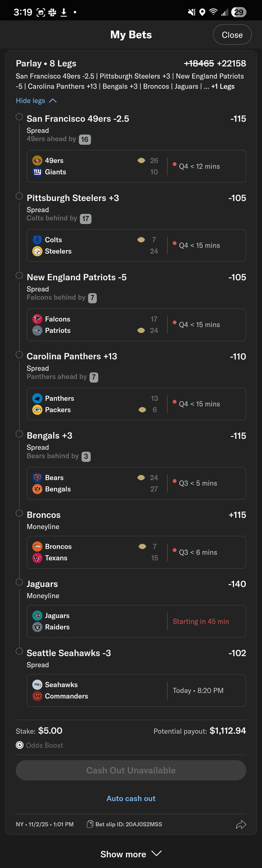Click the share icon near the bet slip ID
The height and width of the screenshot is (868, 262).
click(241, 825)
